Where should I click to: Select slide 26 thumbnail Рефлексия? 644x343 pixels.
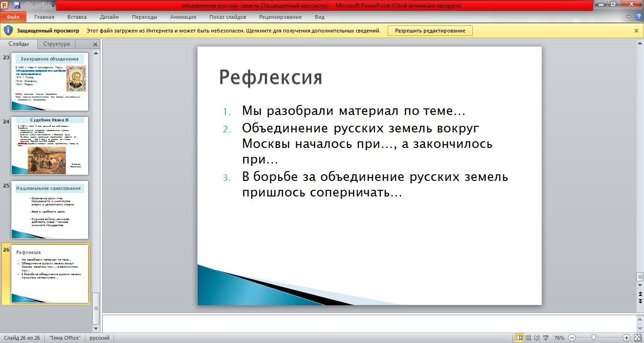pyautogui.click(x=50, y=274)
